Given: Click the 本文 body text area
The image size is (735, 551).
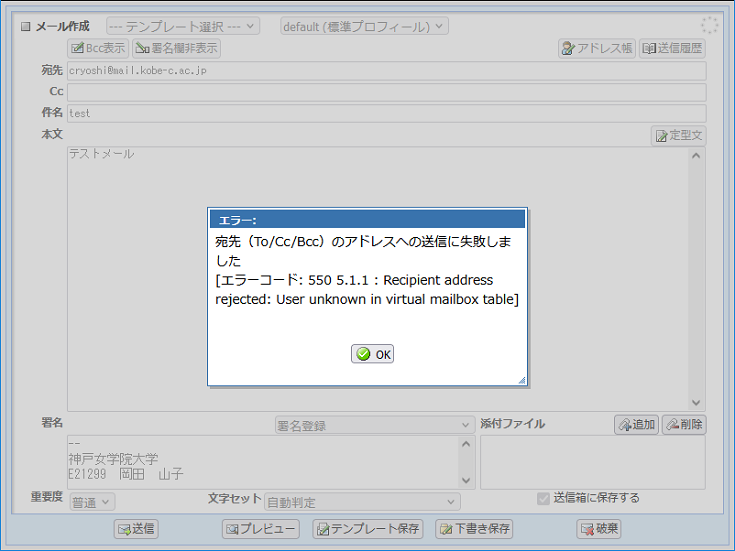Looking at the screenshot, I should coord(378,279).
